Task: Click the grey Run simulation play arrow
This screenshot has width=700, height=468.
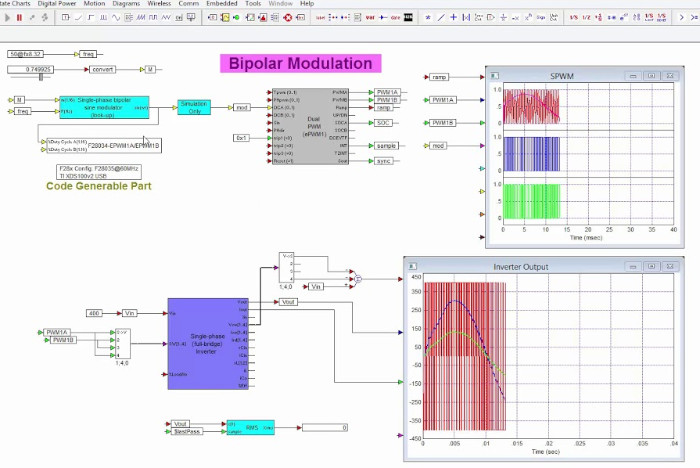Action: pos(7,17)
